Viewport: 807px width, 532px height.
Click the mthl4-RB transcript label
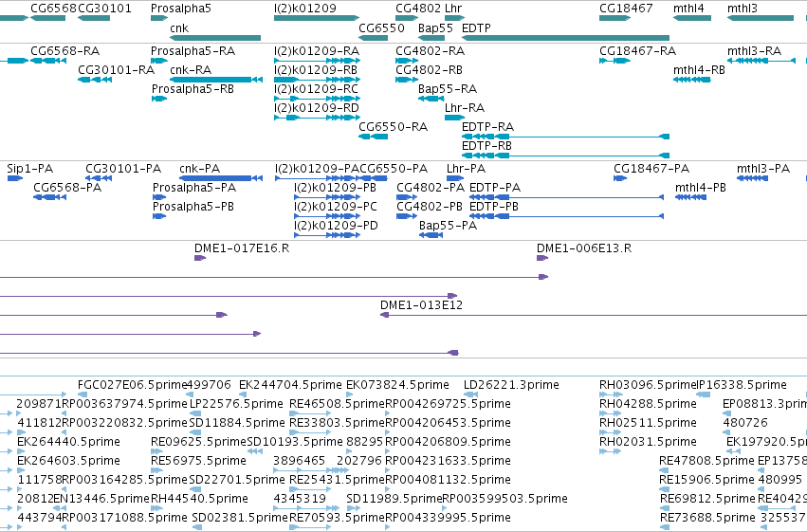tap(700, 69)
